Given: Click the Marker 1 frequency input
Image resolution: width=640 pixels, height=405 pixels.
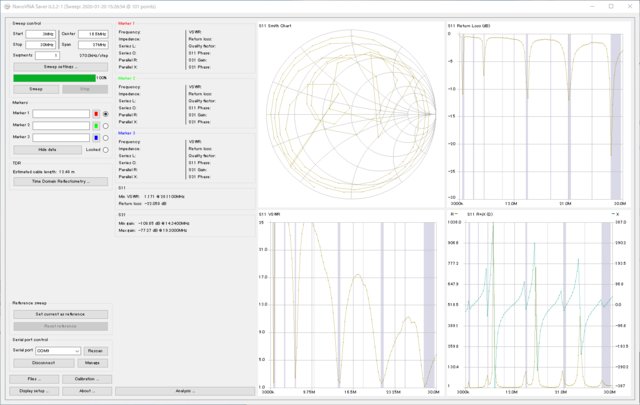Looking at the screenshot, I should click(61, 114).
